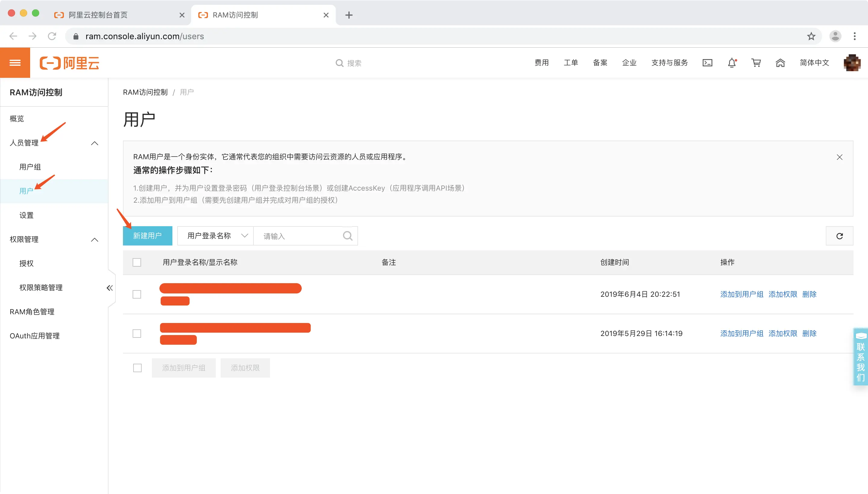
Task: Open the Cloud Shell terminal icon
Action: [707, 63]
